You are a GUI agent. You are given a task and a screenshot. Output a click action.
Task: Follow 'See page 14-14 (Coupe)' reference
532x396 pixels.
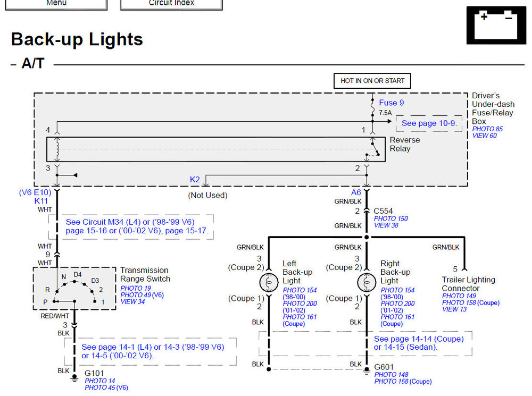(419, 339)
